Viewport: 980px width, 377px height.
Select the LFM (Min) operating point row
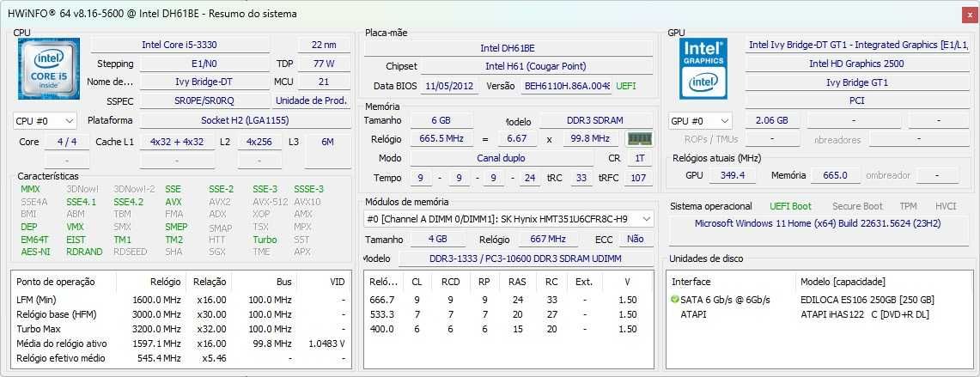point(181,300)
